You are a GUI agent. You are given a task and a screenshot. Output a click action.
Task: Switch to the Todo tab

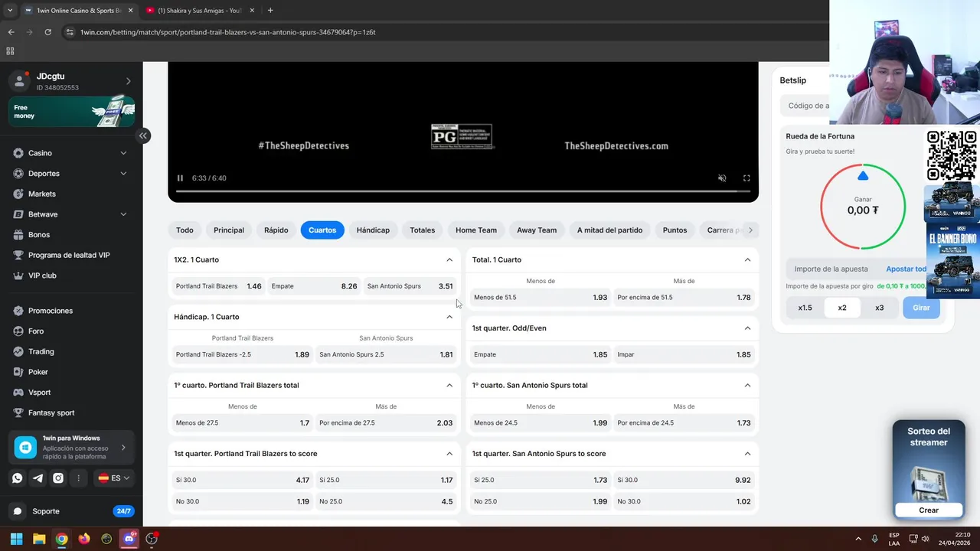click(x=185, y=230)
